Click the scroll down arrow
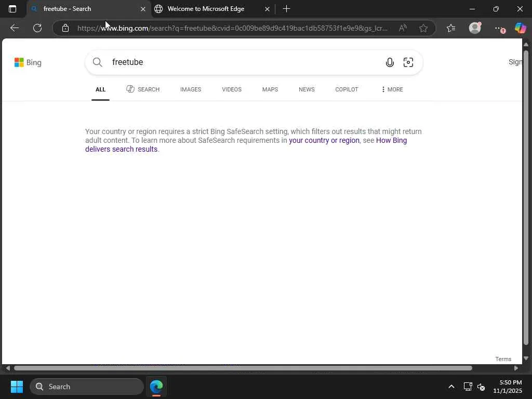 (x=526, y=358)
